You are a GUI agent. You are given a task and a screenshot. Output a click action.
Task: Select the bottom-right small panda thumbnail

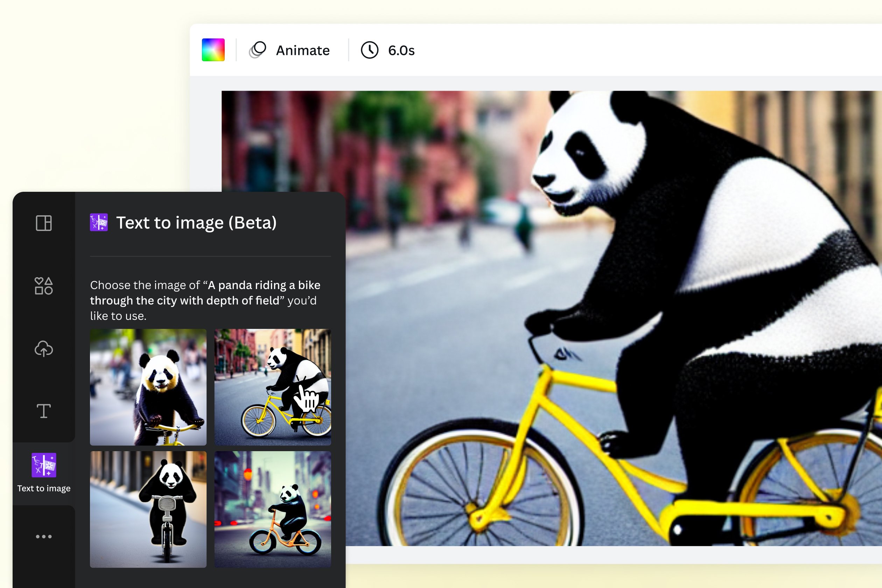[272, 509]
